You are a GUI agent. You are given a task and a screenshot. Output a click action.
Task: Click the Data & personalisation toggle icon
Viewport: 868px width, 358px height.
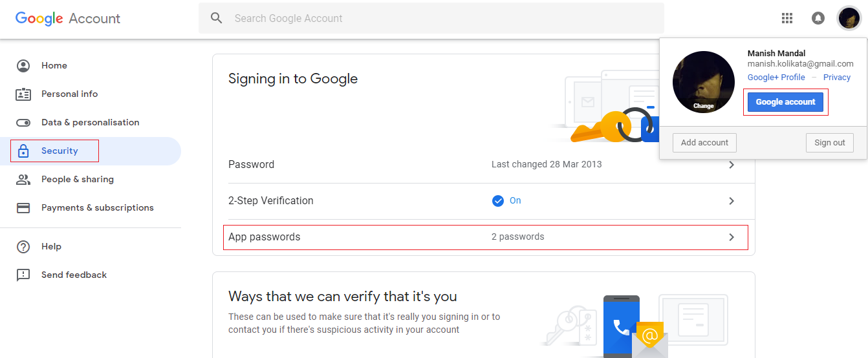tap(23, 122)
